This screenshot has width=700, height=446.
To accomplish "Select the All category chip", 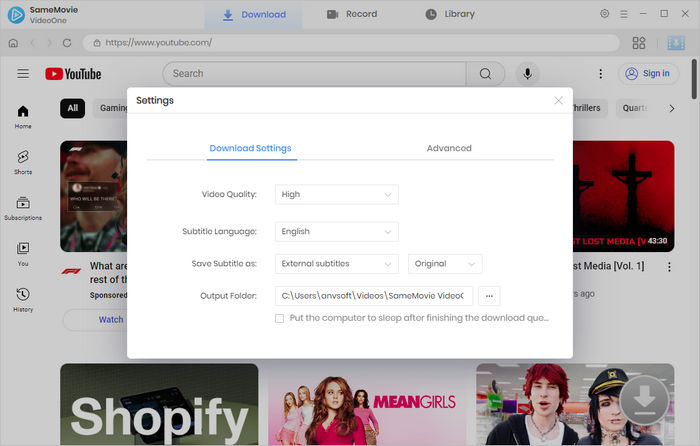I will 73,108.
